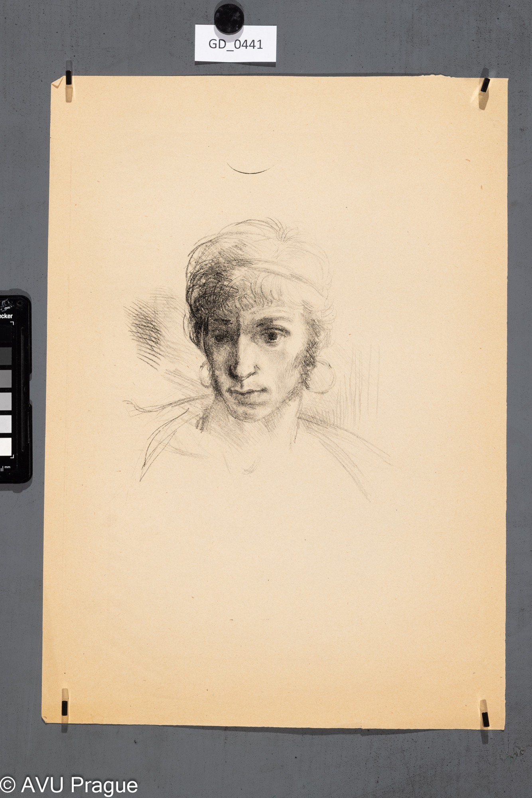532x798 pixels.
Task: Click the hoop earring on the right
Action: click(x=321, y=377)
